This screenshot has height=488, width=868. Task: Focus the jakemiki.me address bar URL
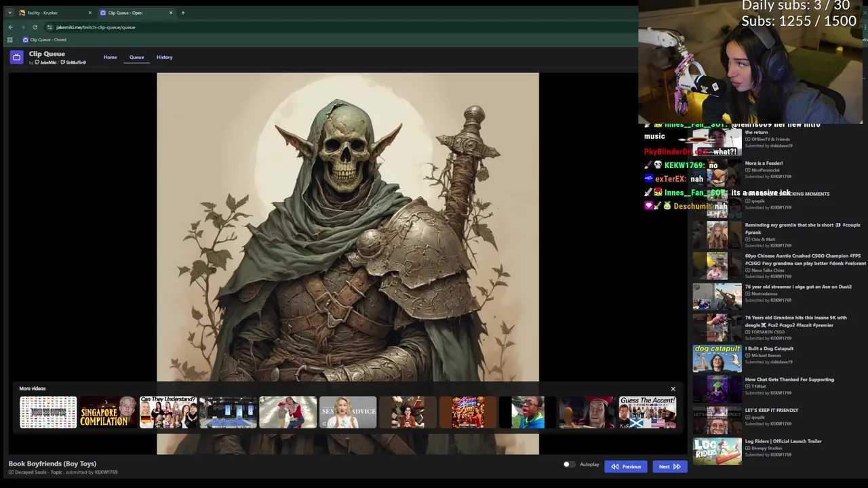pyautogui.click(x=96, y=27)
